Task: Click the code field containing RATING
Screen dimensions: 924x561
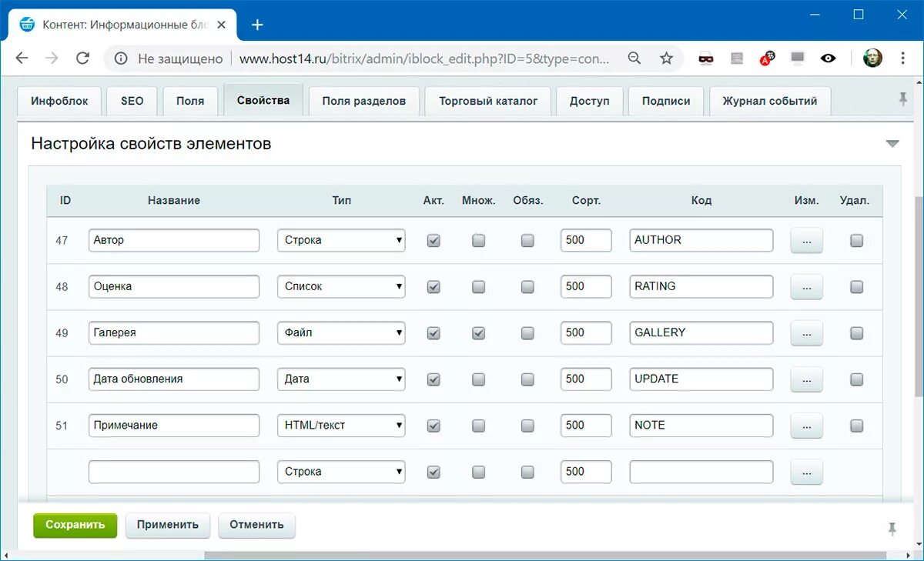Action: pyautogui.click(x=701, y=286)
